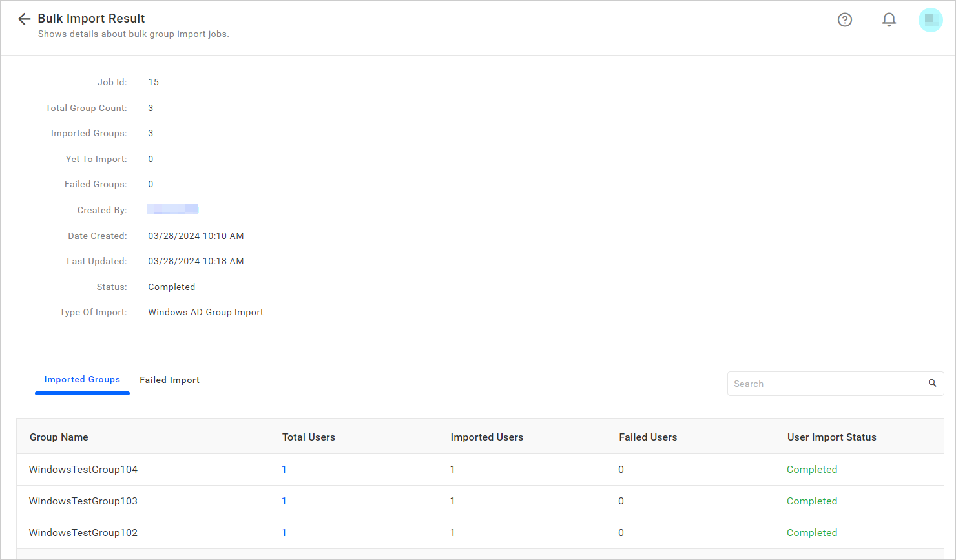Open the profile avatar menu
This screenshot has width=956, height=560.
930,19
